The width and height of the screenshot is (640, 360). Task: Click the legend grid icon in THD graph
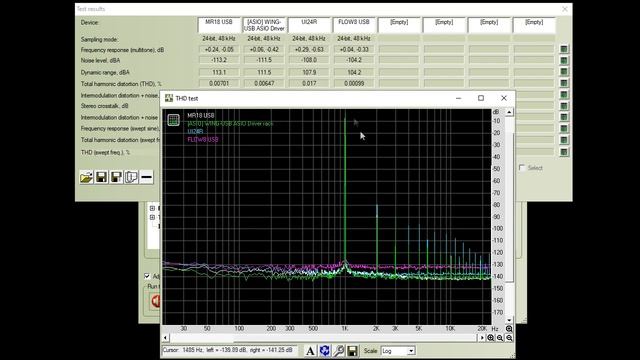point(173,120)
